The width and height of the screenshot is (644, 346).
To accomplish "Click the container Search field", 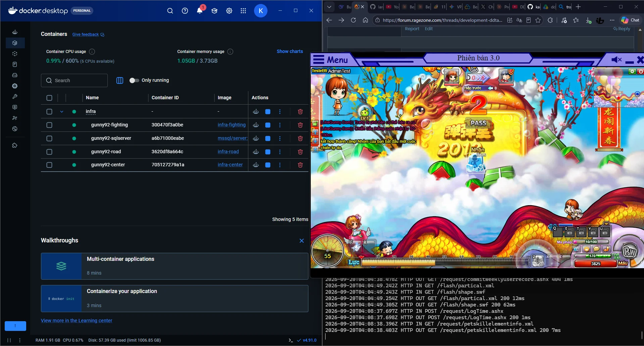I will tap(74, 80).
